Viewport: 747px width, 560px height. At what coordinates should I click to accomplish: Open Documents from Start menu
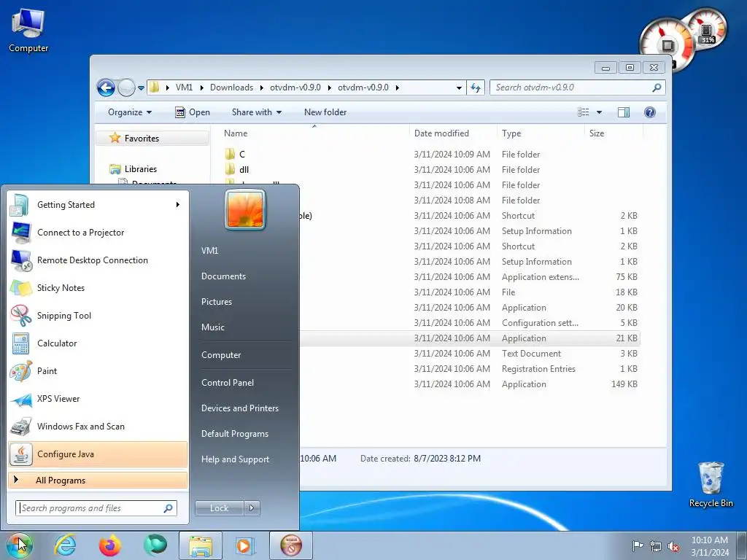pos(223,276)
